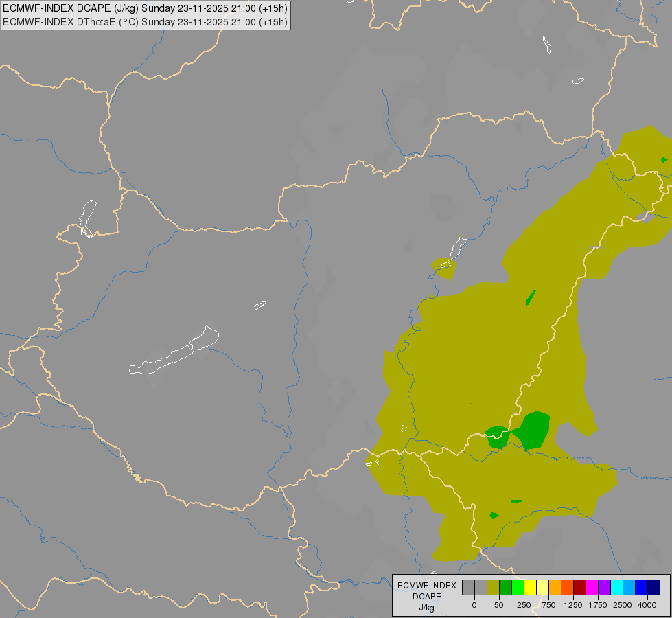Choose the cyan legend swatch
This screenshot has height=618, width=672.
click(x=616, y=588)
